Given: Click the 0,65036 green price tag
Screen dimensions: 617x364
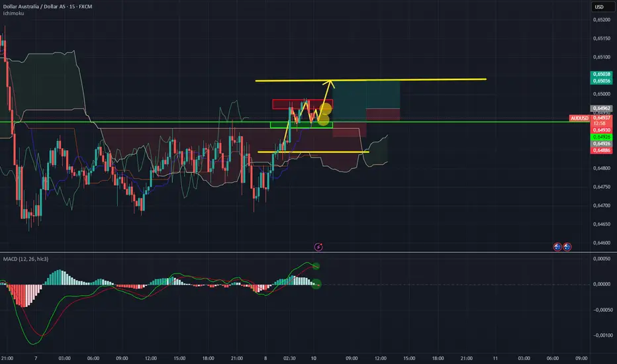Looking at the screenshot, I should (x=601, y=81).
